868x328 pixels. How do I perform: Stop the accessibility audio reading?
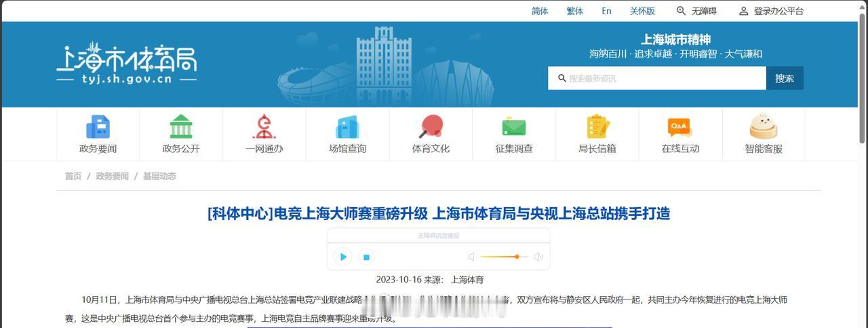pyautogui.click(x=366, y=257)
